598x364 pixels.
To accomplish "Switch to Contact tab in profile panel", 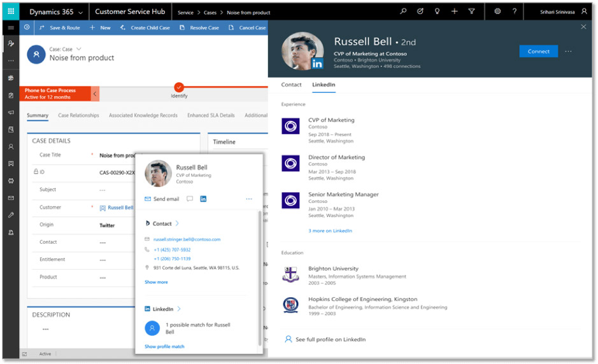I will tap(291, 85).
